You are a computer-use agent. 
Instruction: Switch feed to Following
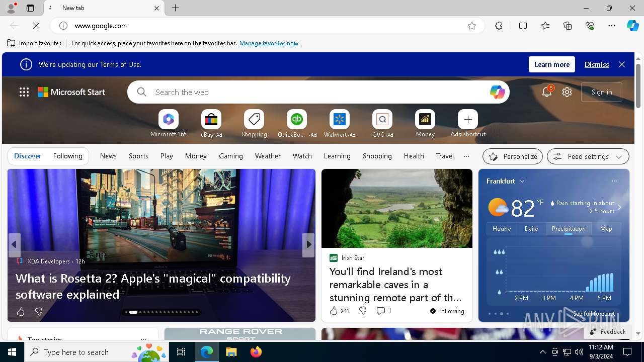point(68,156)
